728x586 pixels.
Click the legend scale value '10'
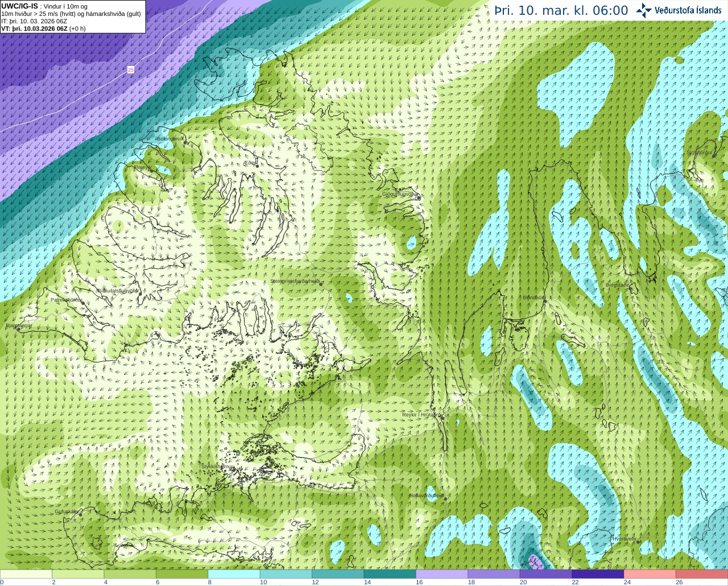click(x=263, y=582)
